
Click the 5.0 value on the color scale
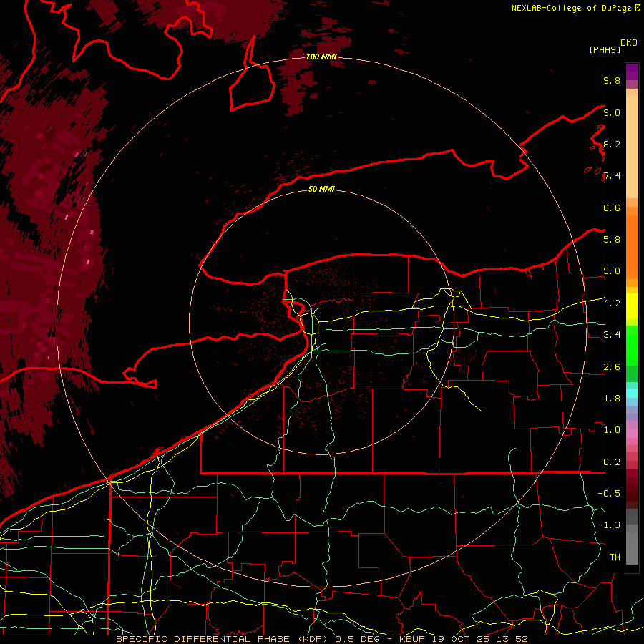click(612, 271)
